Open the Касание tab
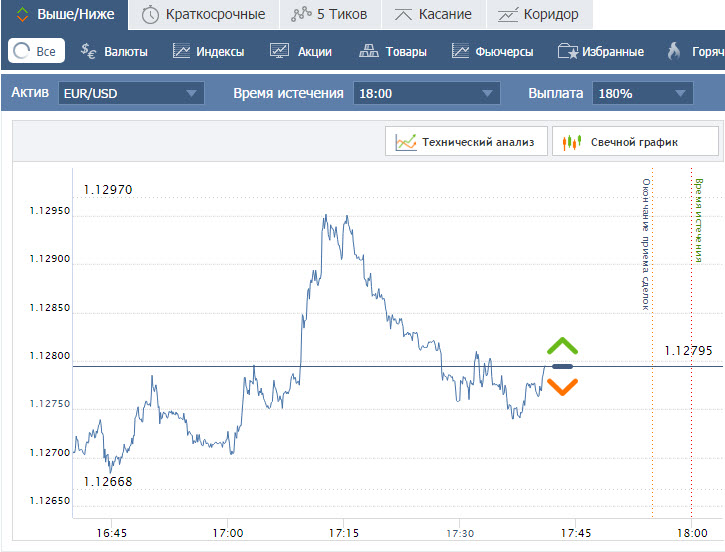The width and height of the screenshot is (725, 552). tap(433, 14)
